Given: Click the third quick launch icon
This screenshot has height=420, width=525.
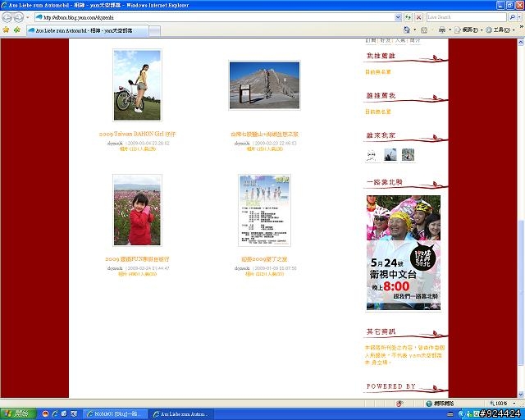Looking at the screenshot, I should pyautogui.click(x=64, y=414).
